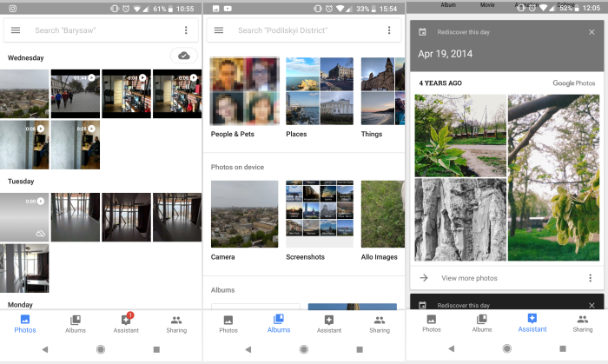The width and height of the screenshot is (608, 364).
Task: Open the Screenshots device folder
Action: pyautogui.click(x=320, y=214)
